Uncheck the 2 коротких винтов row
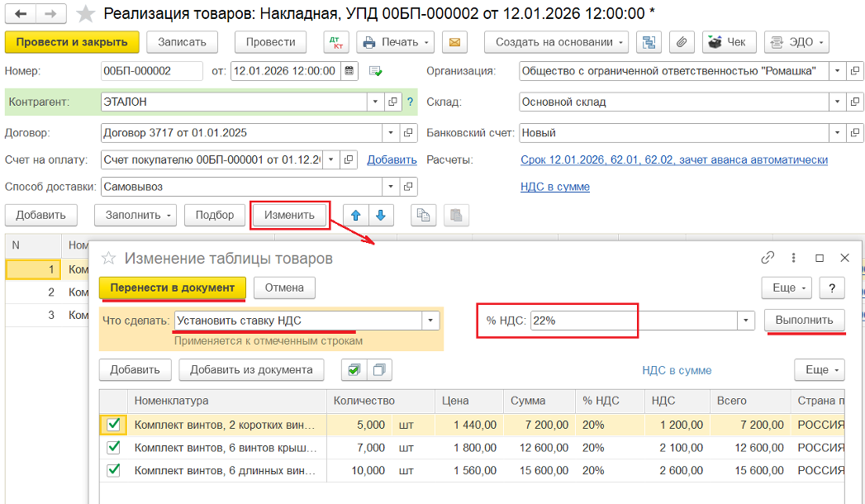The image size is (865, 504). 113,425
